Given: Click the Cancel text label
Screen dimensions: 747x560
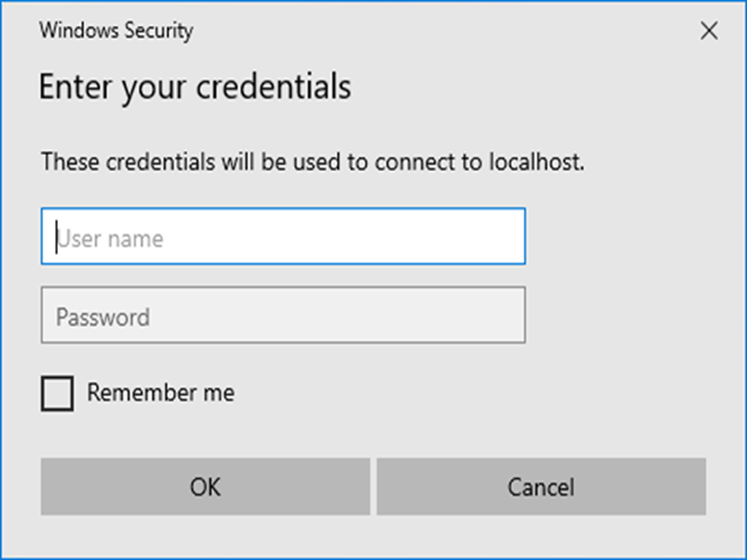Looking at the screenshot, I should (542, 487).
